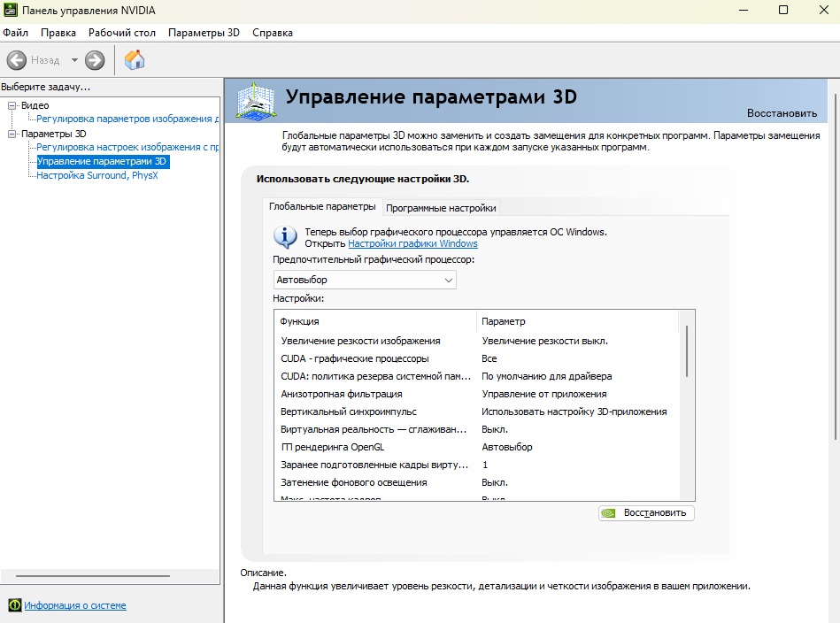Viewport: 840px width, 623px height.
Task: Open the Информация о системе link
Action: coord(75,605)
